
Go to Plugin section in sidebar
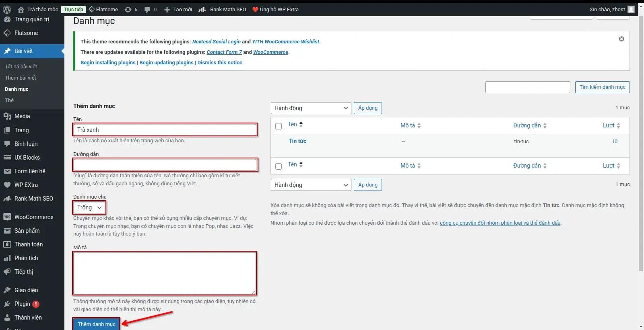tap(22, 304)
